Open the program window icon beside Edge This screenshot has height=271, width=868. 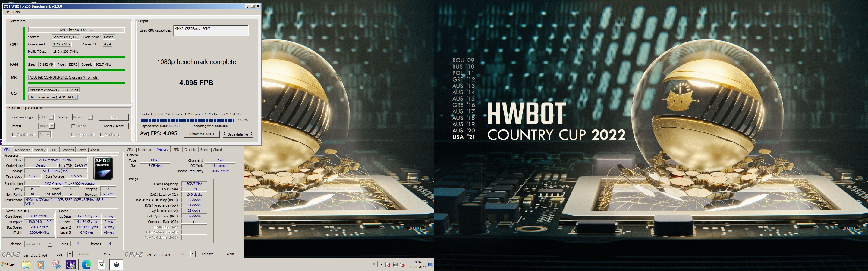102,265
